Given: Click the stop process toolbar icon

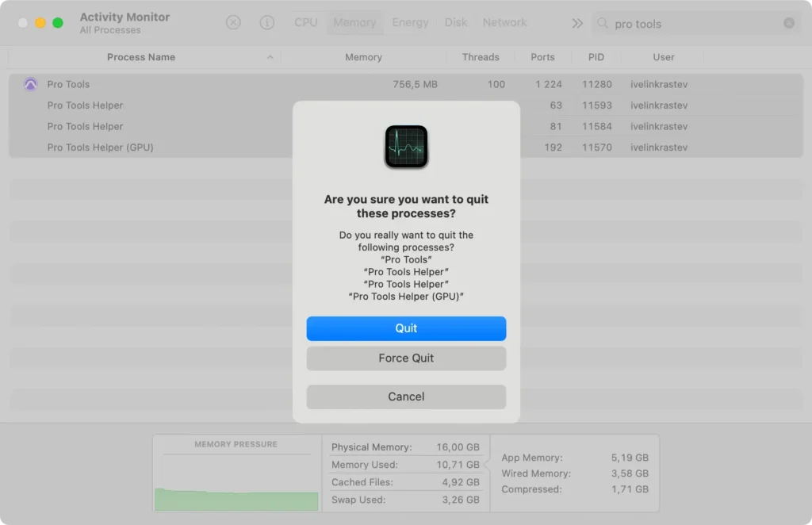Looking at the screenshot, I should tap(234, 23).
